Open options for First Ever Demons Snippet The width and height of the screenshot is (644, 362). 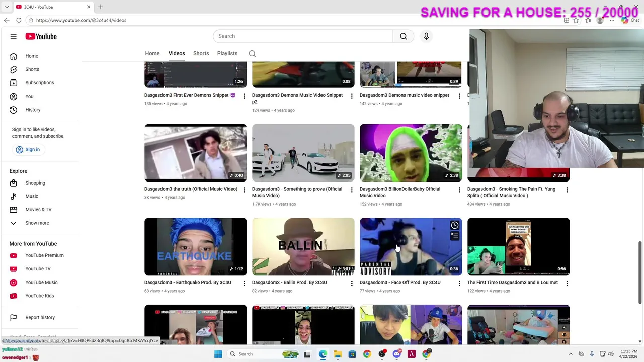pos(244,96)
